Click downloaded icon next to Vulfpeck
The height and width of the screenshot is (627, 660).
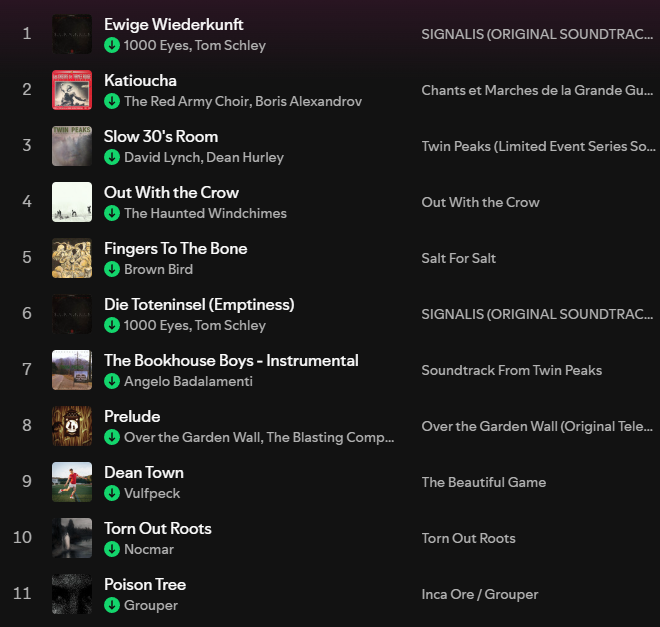112,493
